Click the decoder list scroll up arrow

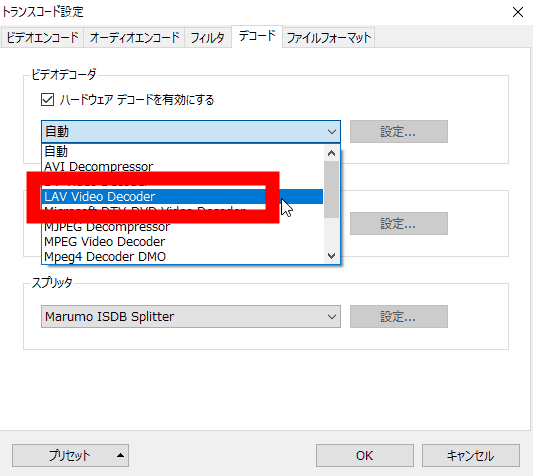point(331,153)
